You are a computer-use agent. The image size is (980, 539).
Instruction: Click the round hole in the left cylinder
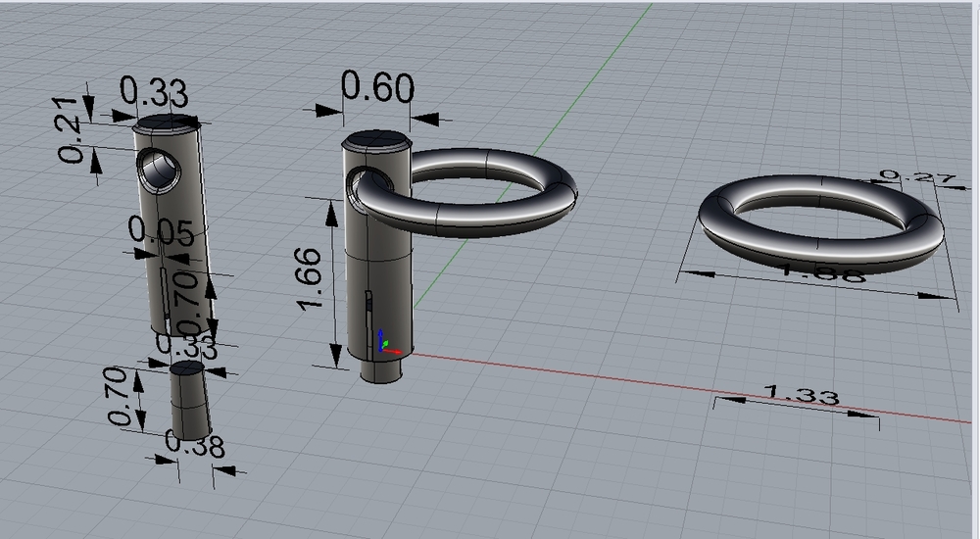pyautogui.click(x=159, y=169)
